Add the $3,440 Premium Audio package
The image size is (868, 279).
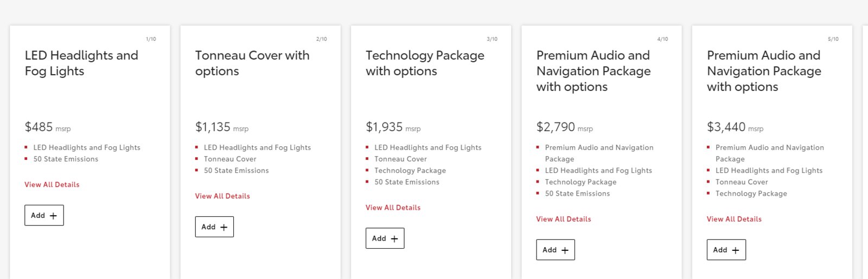point(726,250)
